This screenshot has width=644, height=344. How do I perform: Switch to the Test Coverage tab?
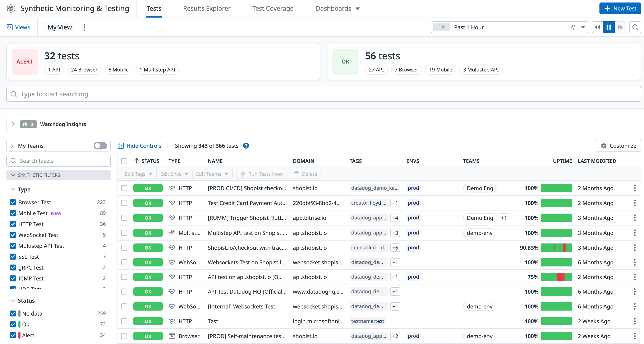coord(273,9)
